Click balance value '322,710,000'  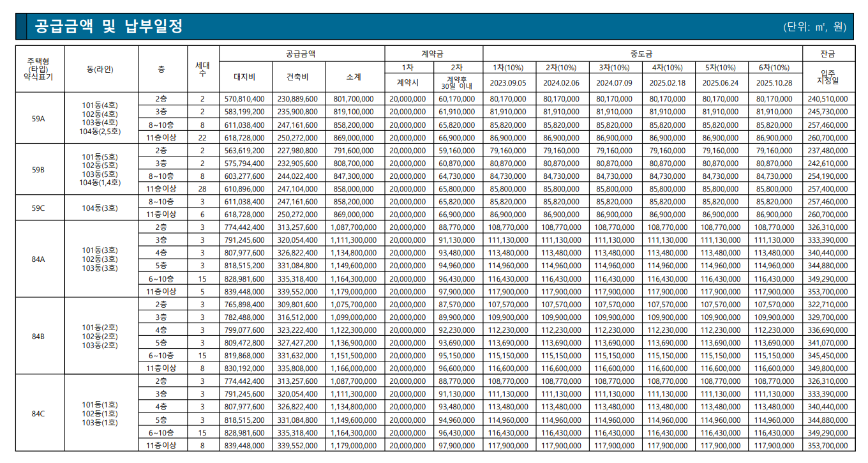[x=828, y=304]
